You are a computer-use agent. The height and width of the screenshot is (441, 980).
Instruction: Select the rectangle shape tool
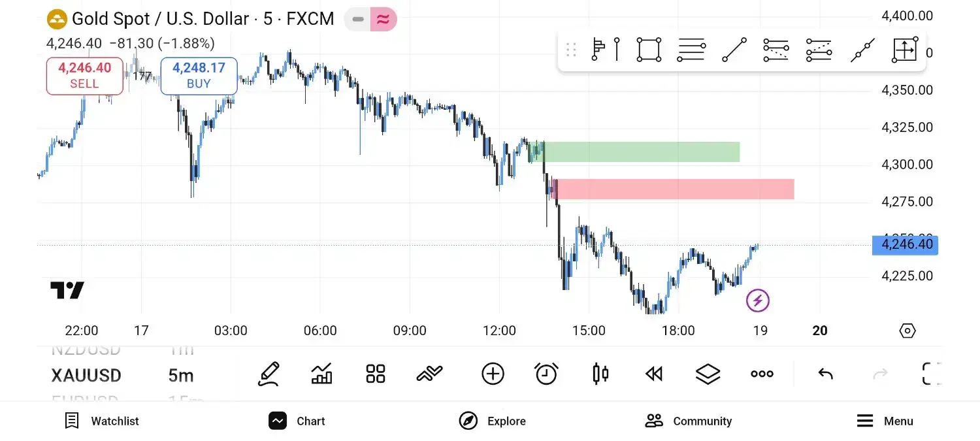pyautogui.click(x=649, y=50)
